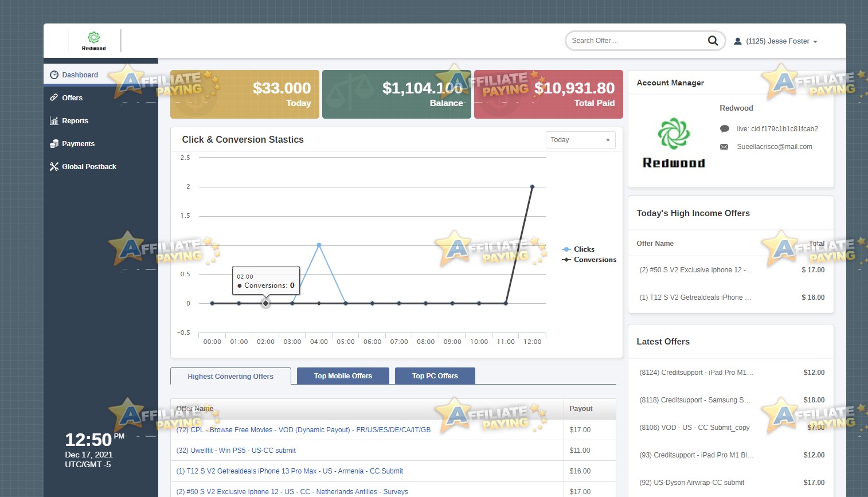Viewport: 868px width, 497px height.
Task: Switch to the Top PC Offers tab
Action: [435, 376]
